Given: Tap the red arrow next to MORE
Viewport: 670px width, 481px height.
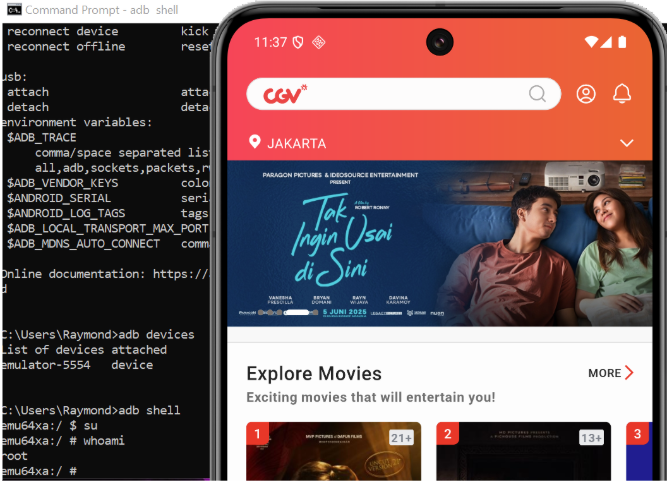Looking at the screenshot, I should (x=629, y=372).
